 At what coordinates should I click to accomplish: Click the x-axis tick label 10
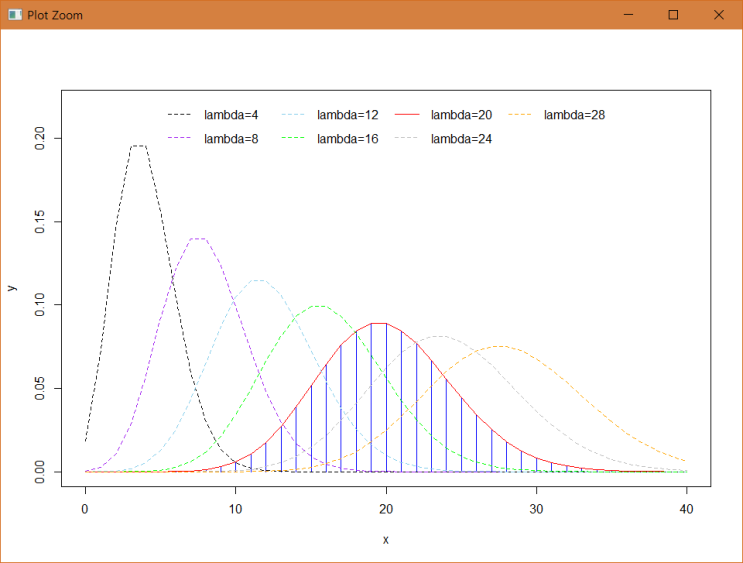pyautogui.click(x=236, y=509)
